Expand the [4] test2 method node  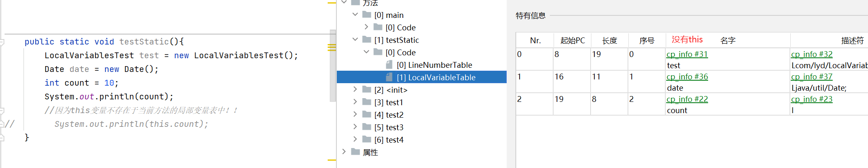pyautogui.click(x=355, y=114)
